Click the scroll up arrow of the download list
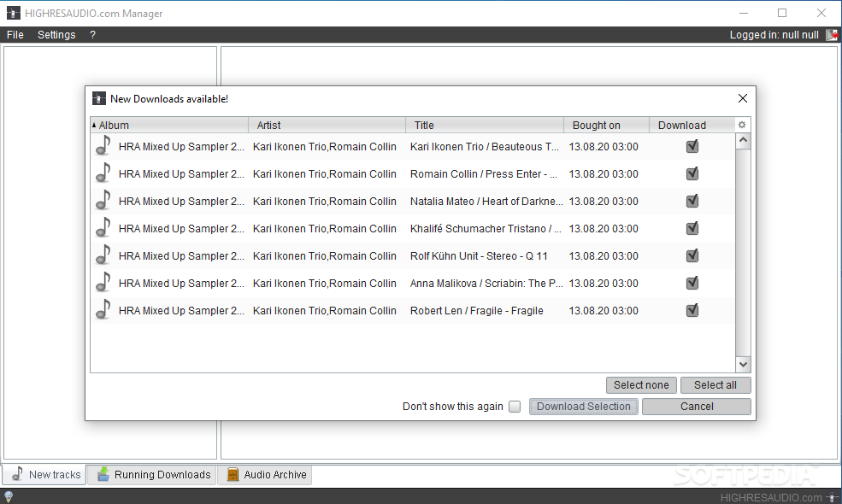 (x=743, y=141)
